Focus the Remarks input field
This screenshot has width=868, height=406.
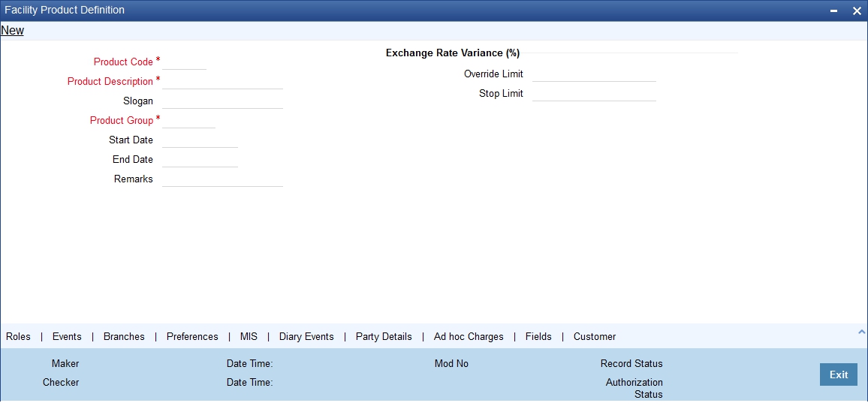(x=222, y=179)
